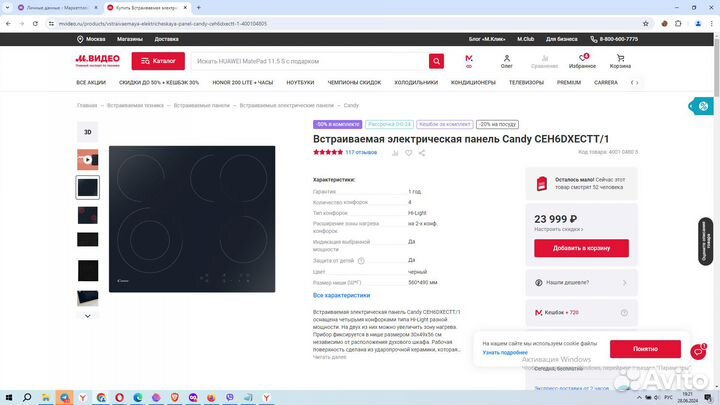The height and width of the screenshot is (405, 720).
Task: Add product to favorites heart icon
Action: (x=408, y=153)
